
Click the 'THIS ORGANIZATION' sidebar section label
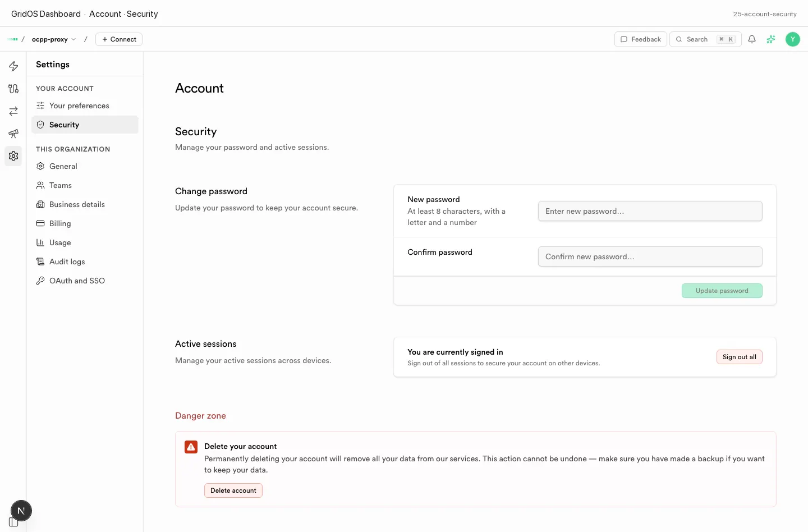tap(73, 149)
